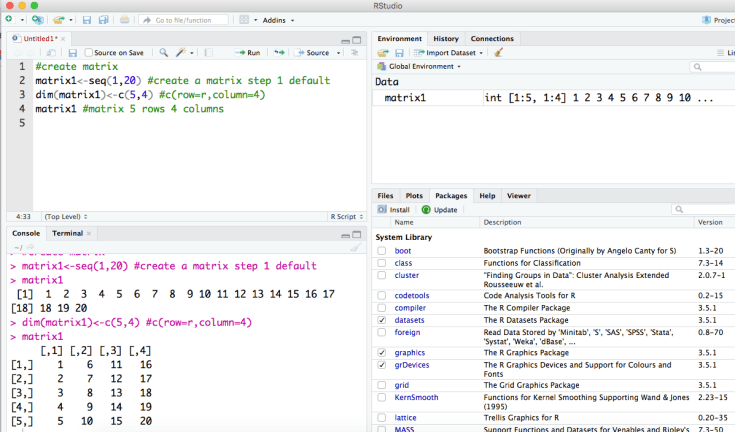Click the load workspace folder icon
Viewport: 735px width, 432px height.
coord(383,52)
